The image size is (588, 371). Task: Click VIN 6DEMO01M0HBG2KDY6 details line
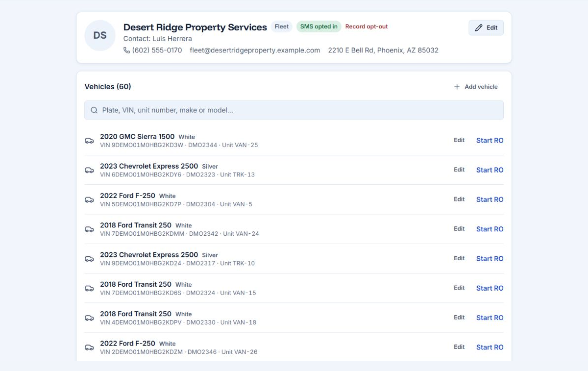coord(177,174)
